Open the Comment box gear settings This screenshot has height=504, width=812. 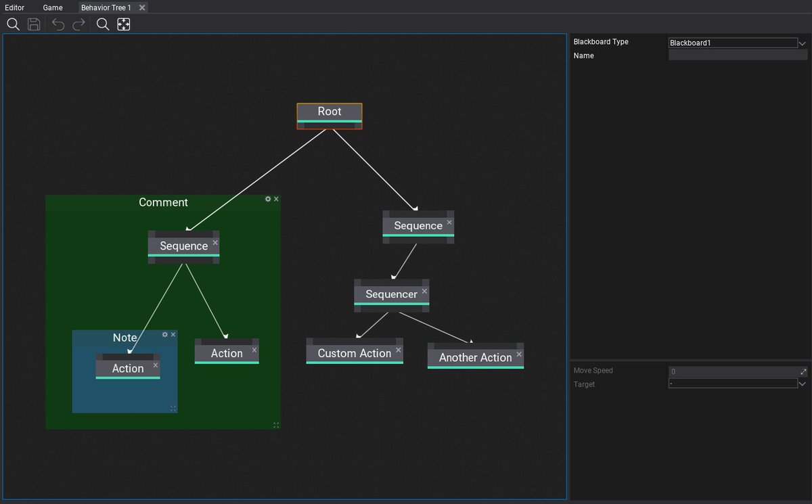point(268,199)
